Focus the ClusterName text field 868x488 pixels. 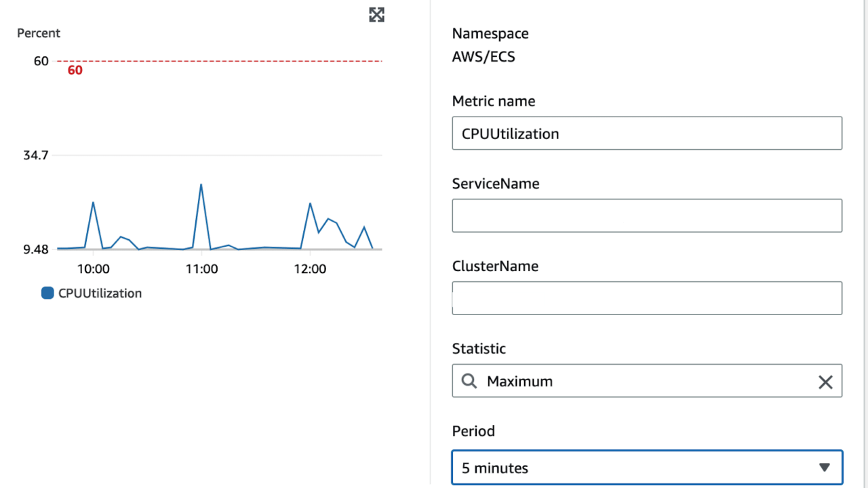692,298
